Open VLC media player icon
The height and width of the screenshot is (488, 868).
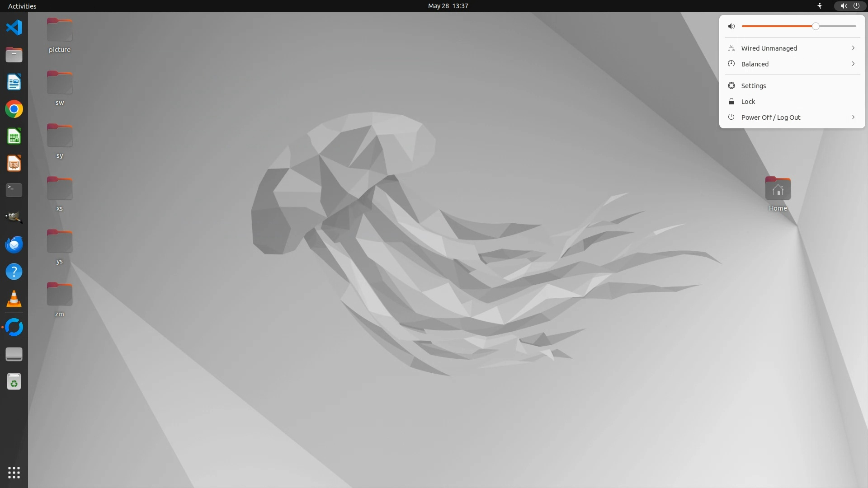pyautogui.click(x=14, y=299)
